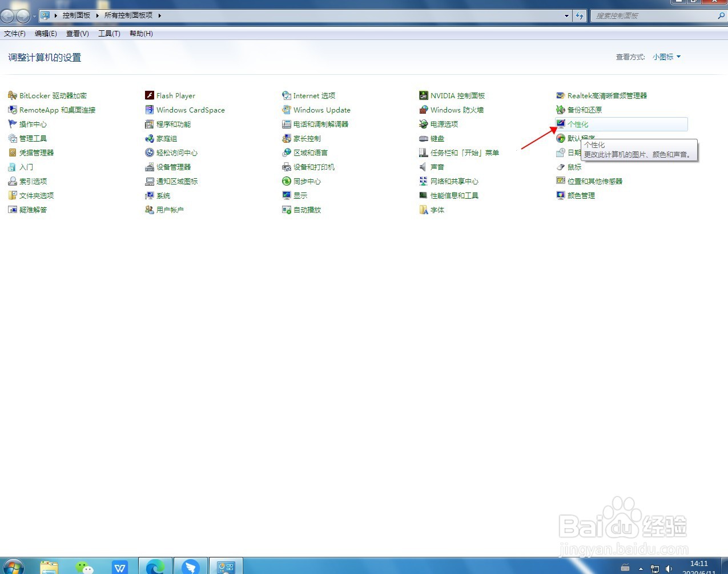Click the 字体 folder icon
The height and width of the screenshot is (574, 728).
[x=424, y=210]
